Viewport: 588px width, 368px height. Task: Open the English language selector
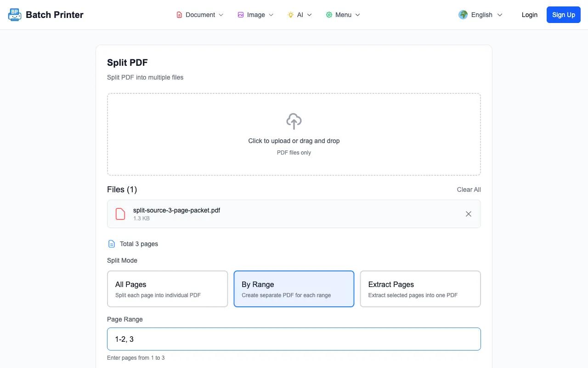(x=481, y=15)
